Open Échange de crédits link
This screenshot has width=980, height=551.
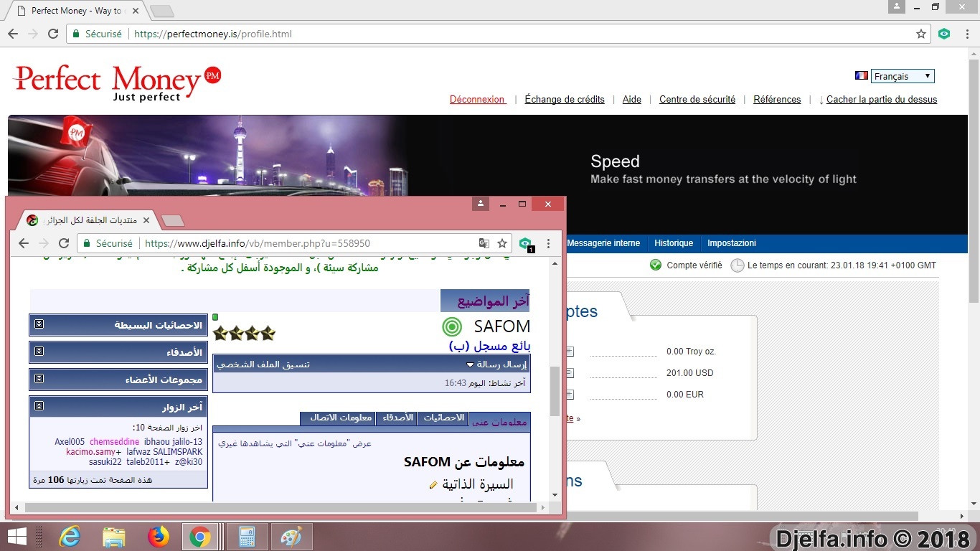pyautogui.click(x=565, y=100)
